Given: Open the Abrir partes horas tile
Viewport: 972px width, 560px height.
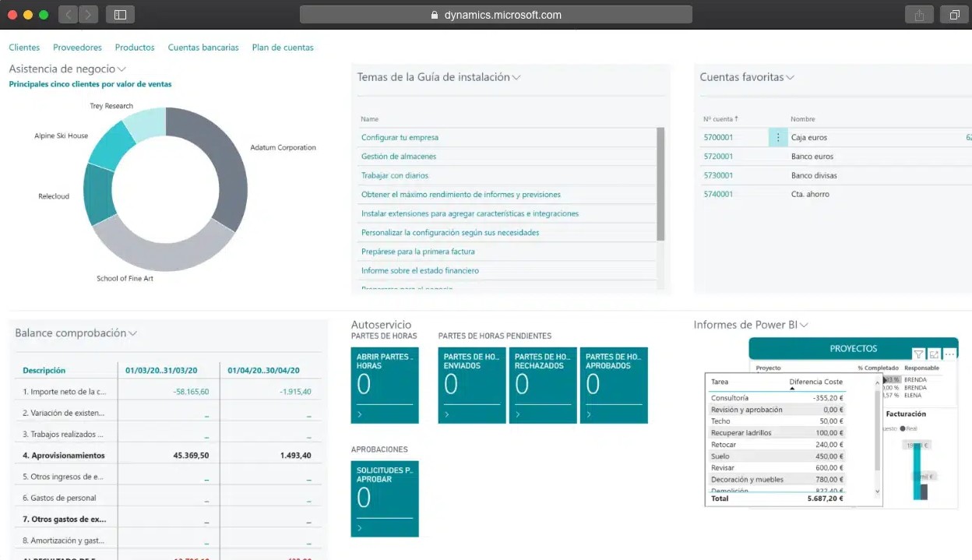Looking at the screenshot, I should 385,386.
